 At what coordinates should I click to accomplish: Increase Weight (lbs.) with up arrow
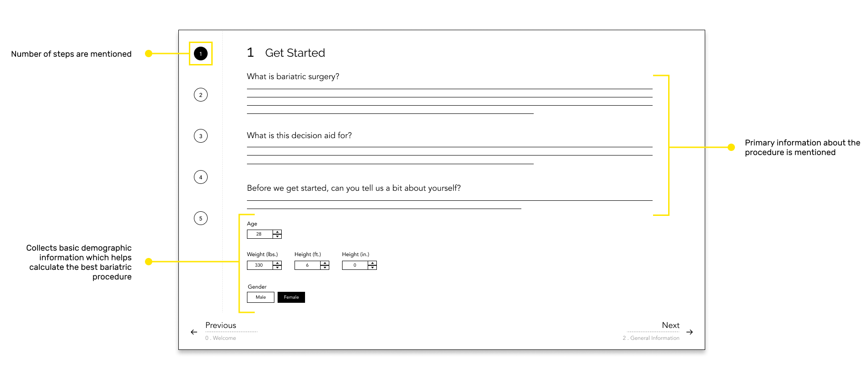pos(277,263)
